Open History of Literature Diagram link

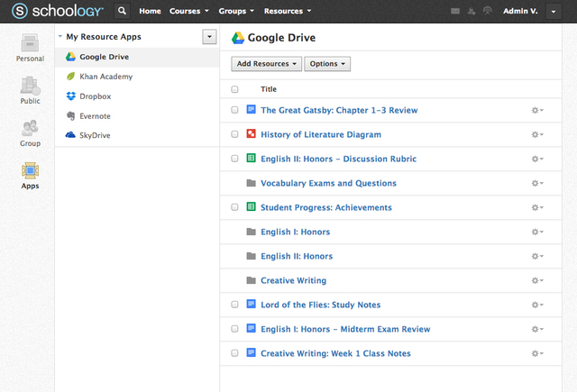tap(321, 134)
